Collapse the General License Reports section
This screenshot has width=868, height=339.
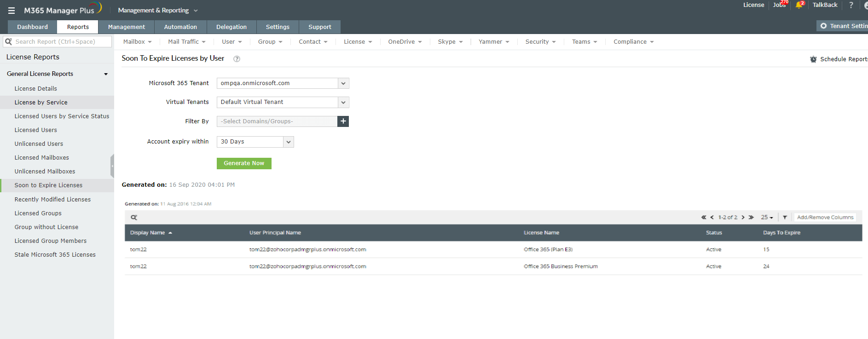click(106, 74)
